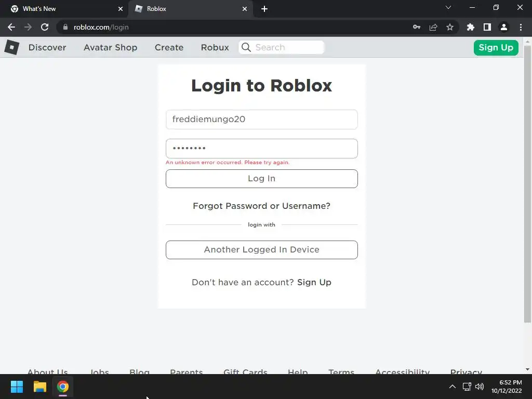Click Forgot Password or Username link
Screen dimensions: 532x399
coord(262,206)
